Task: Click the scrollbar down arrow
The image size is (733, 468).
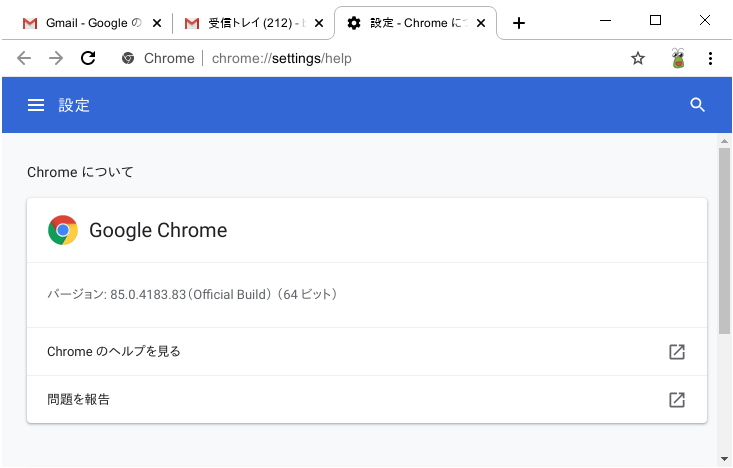Action: pos(724,459)
